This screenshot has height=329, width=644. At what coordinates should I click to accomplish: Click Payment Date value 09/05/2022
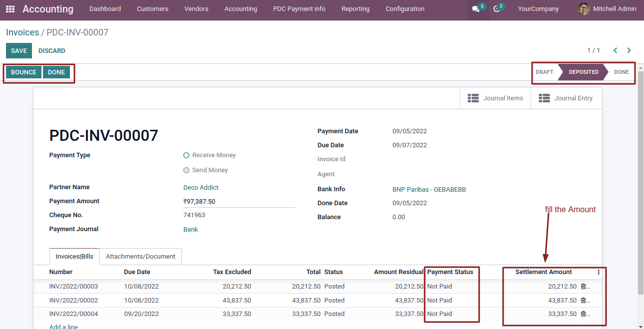tap(410, 131)
